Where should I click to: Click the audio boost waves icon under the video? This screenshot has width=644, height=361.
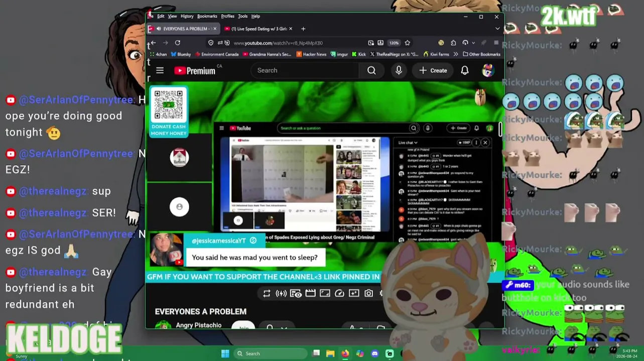tap(281, 293)
